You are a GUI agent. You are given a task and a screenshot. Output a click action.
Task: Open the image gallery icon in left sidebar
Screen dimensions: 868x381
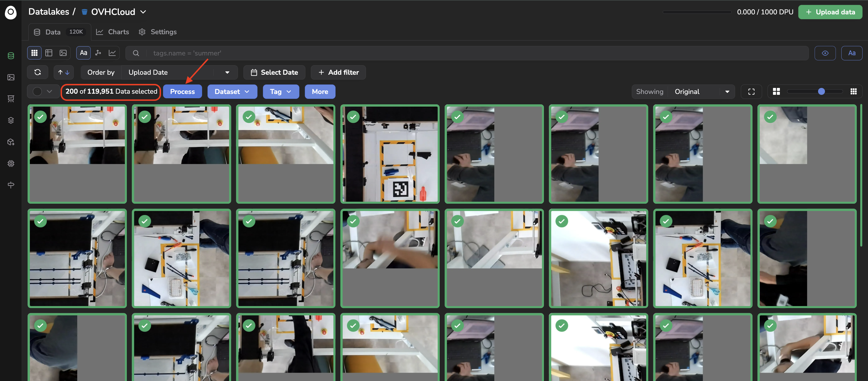click(11, 77)
